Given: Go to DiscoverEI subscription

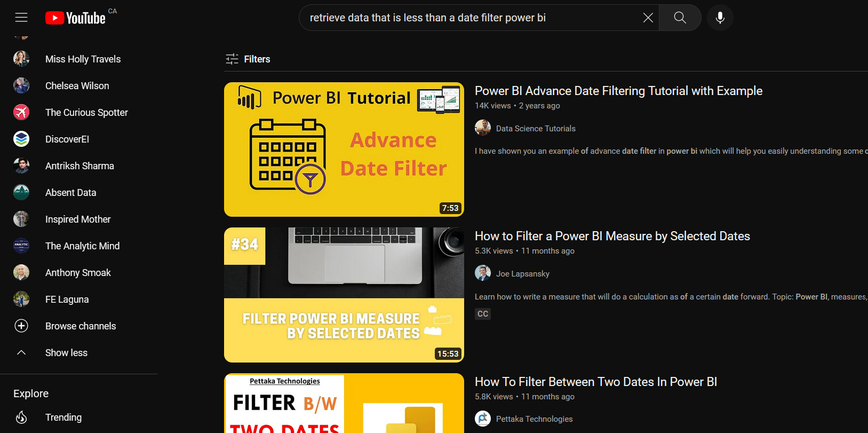Looking at the screenshot, I should point(67,139).
